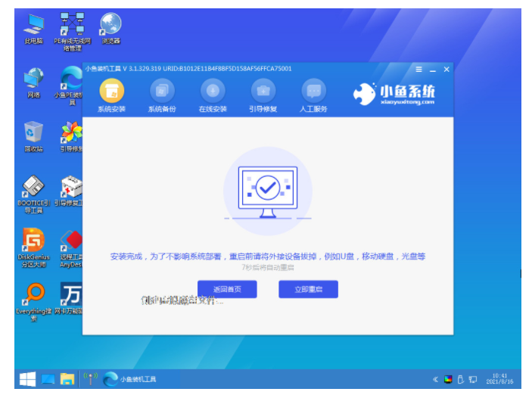Open the 引导修复 toolbox icon
The image size is (532, 398).
tap(263, 92)
